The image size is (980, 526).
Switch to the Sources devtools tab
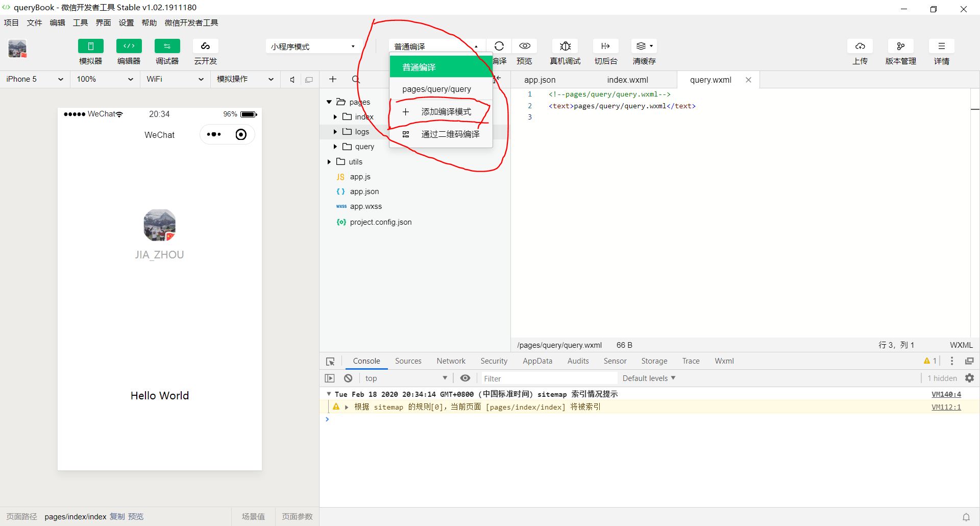coord(408,361)
